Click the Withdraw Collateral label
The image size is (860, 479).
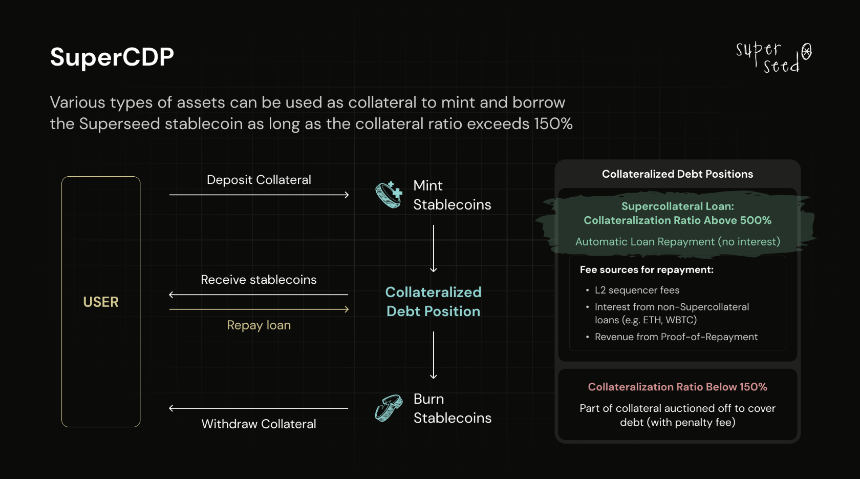click(259, 424)
